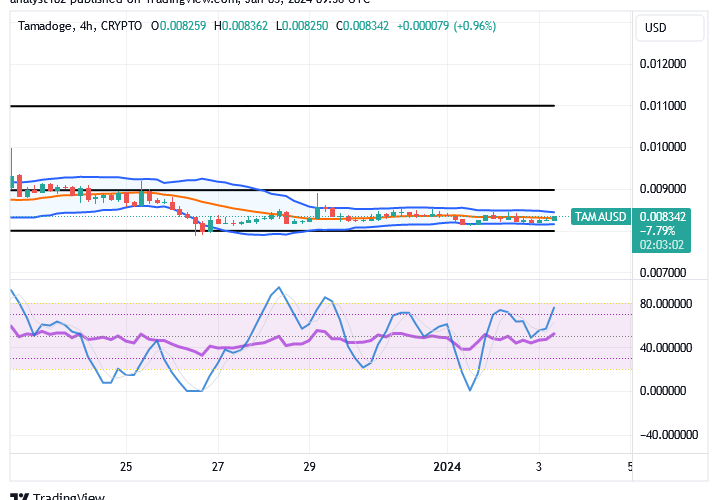Image resolution: width=718 pixels, height=500 pixels.
Task: Click the USD currency button
Action: pyautogui.click(x=669, y=28)
